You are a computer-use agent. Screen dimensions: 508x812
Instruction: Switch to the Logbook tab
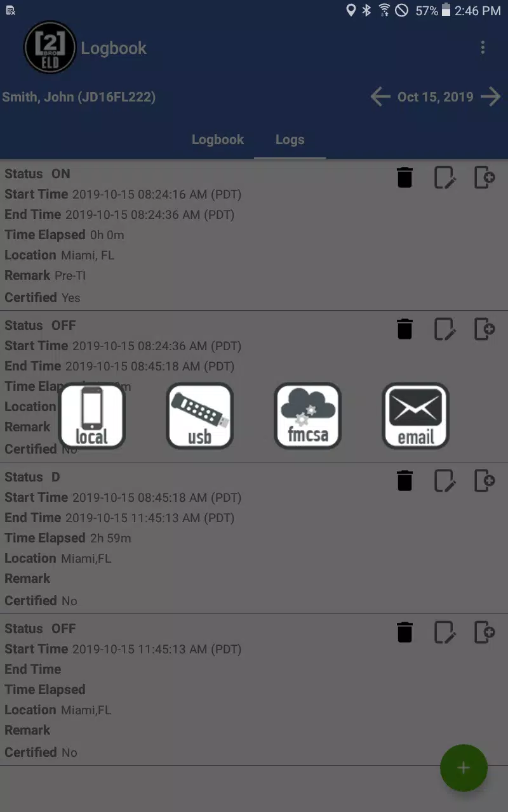tap(218, 140)
